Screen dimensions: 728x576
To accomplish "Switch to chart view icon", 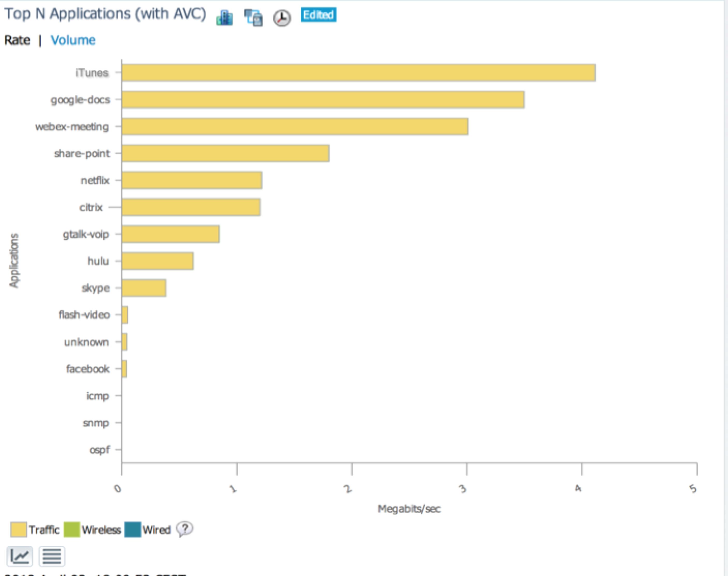I will (x=20, y=556).
